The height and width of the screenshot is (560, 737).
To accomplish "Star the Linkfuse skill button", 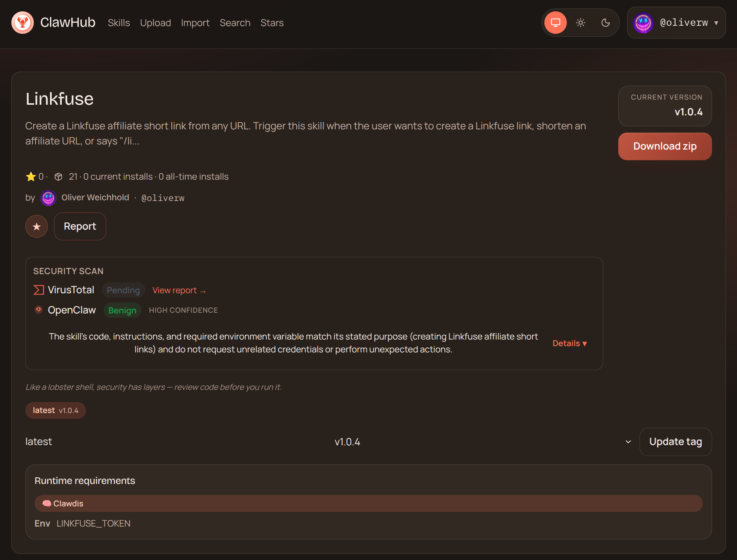I will click(x=36, y=226).
